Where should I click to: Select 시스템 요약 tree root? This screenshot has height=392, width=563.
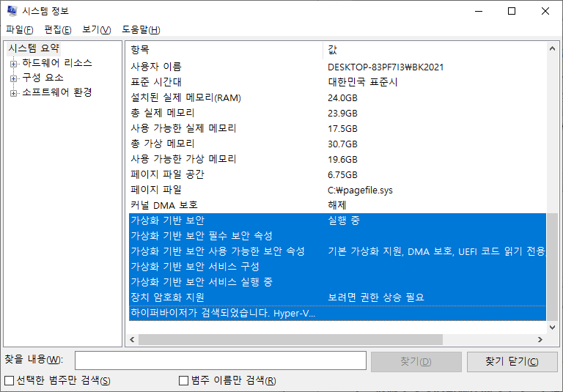click(34, 48)
